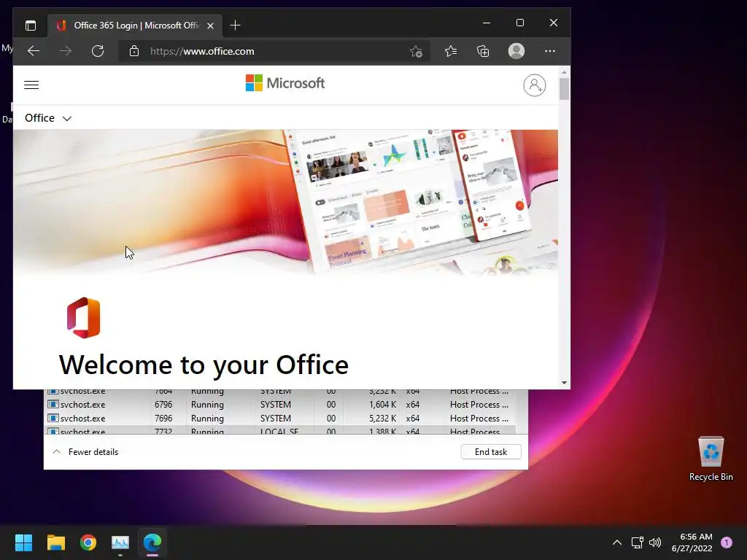Click the 1,604 K memory cell in Task Manager

382,404
